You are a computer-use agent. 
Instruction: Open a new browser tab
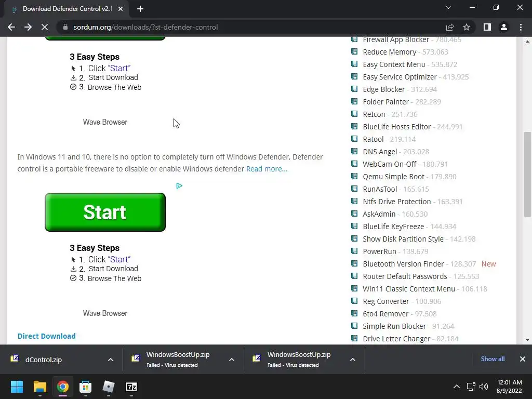[x=140, y=9]
